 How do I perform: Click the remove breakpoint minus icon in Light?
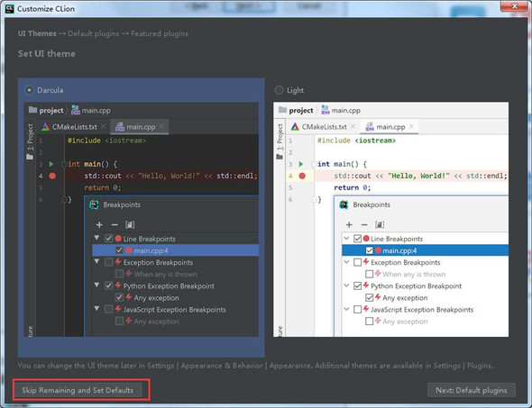[364, 224]
